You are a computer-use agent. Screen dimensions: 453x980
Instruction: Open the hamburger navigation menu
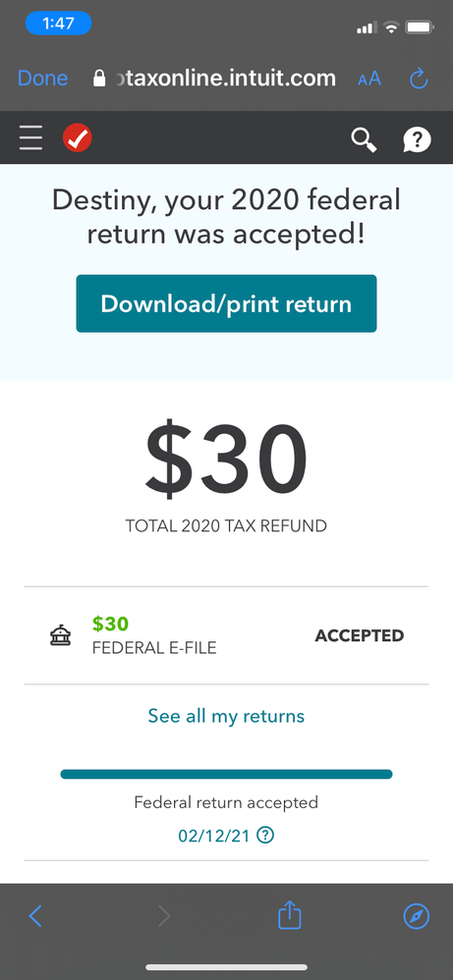click(x=30, y=138)
